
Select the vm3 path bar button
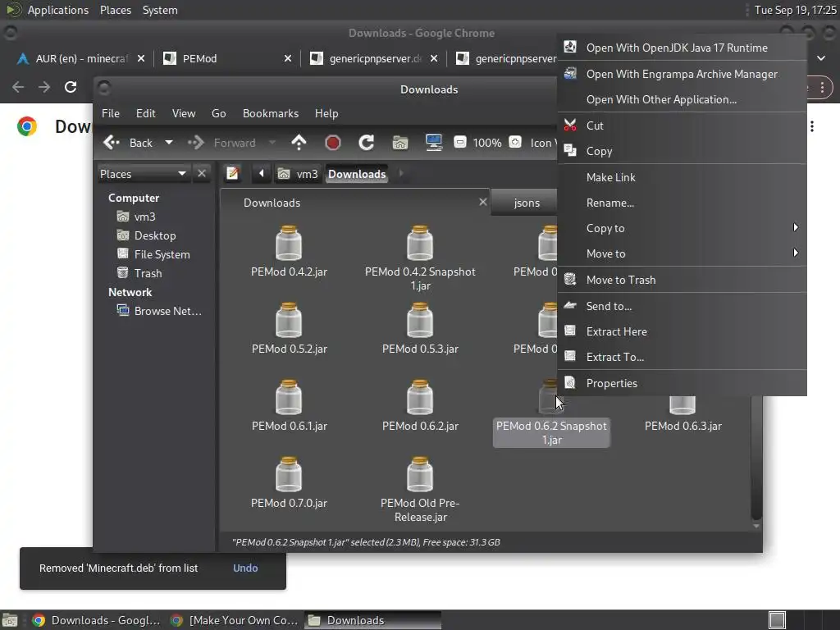(x=298, y=174)
